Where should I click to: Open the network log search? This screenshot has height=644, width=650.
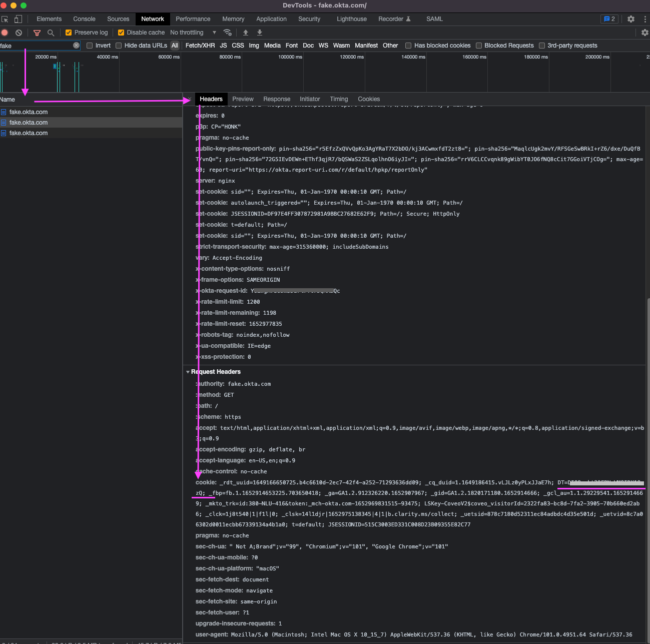(51, 32)
